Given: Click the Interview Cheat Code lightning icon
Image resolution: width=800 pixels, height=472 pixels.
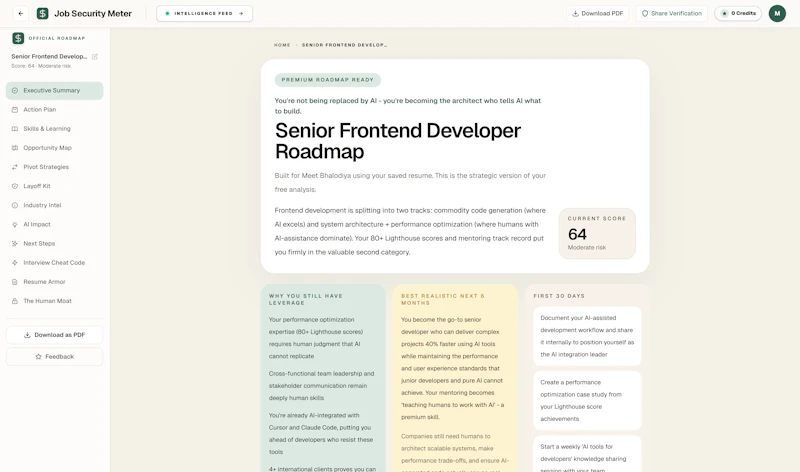Looking at the screenshot, I should 15,263.
